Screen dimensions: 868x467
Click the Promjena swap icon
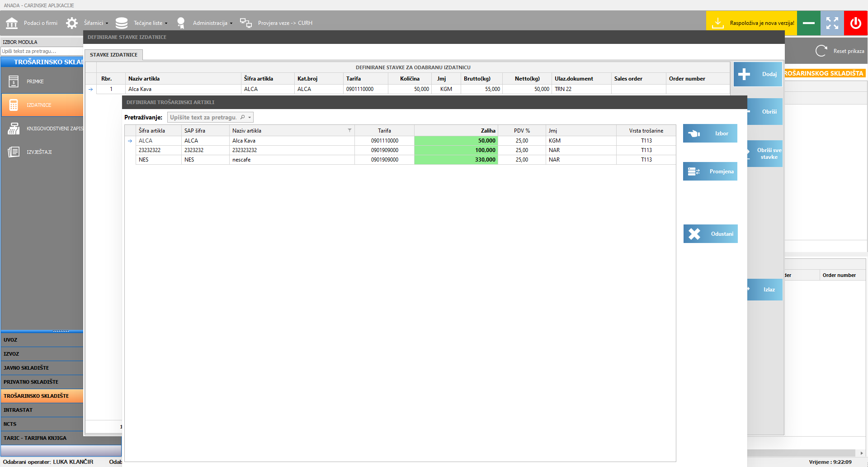(694, 172)
